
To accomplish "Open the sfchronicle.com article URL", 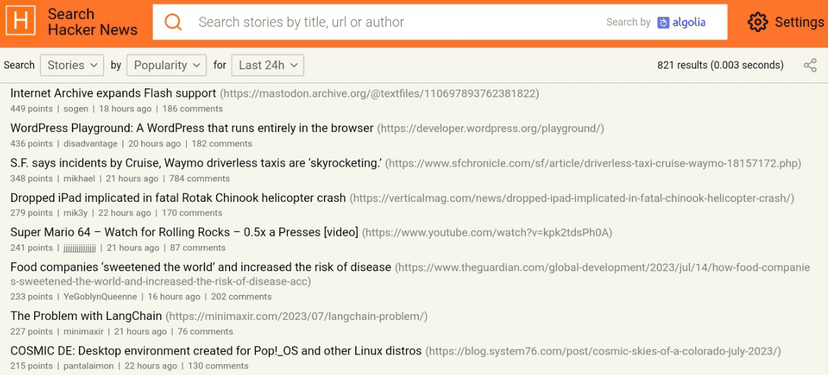I will coord(593,164).
